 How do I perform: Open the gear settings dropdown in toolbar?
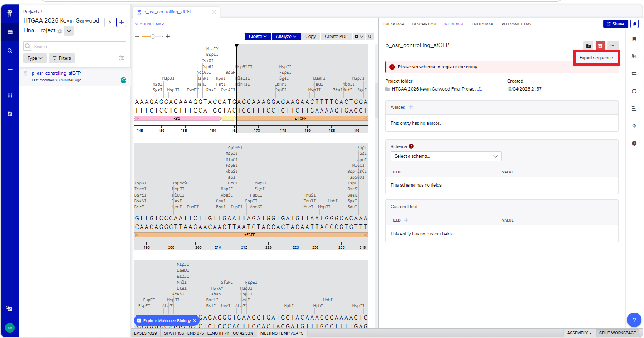359,36
